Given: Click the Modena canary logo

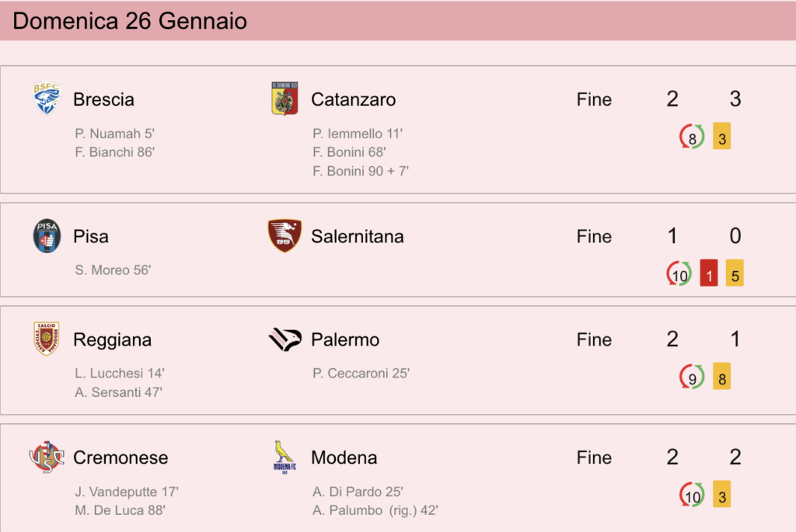Looking at the screenshot, I should point(285,457).
